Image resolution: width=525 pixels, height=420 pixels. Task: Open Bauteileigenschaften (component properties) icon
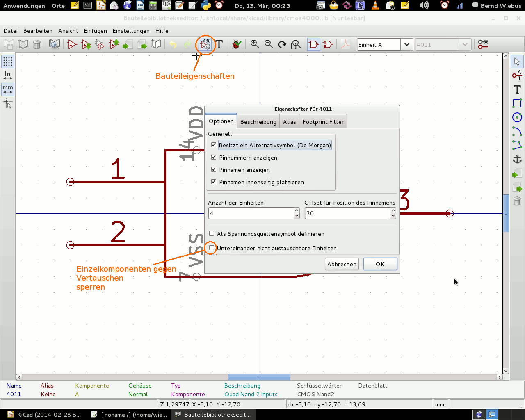[x=205, y=44]
